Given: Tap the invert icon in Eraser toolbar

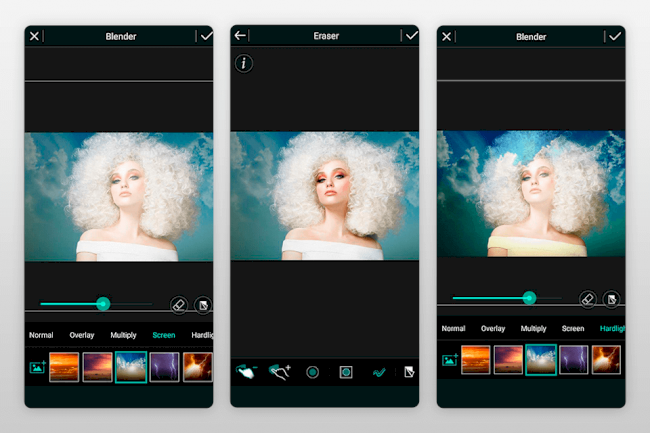Looking at the screenshot, I should (409, 372).
